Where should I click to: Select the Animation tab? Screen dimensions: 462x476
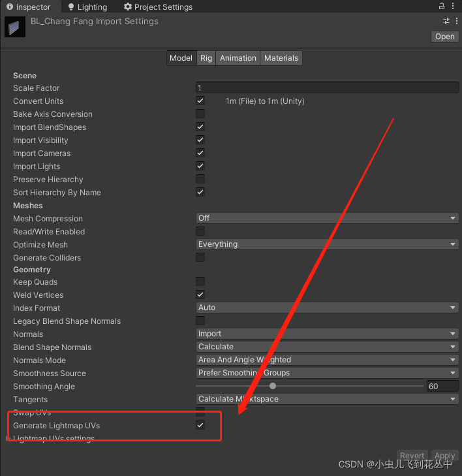238,58
